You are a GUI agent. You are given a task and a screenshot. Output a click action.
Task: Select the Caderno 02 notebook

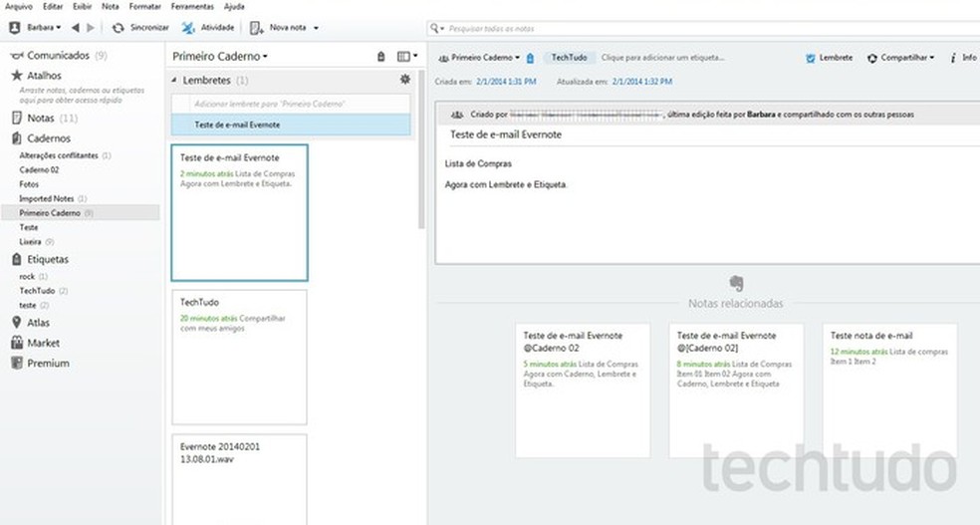coord(39,170)
